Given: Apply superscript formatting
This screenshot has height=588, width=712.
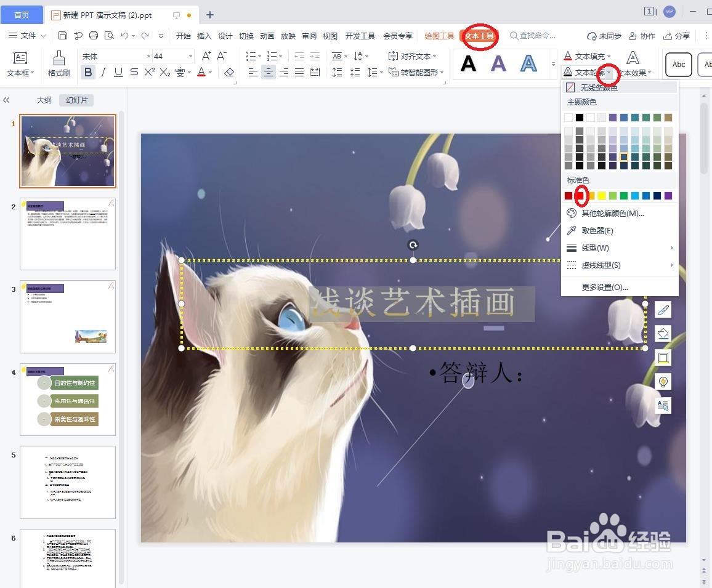Looking at the screenshot, I should [150, 72].
